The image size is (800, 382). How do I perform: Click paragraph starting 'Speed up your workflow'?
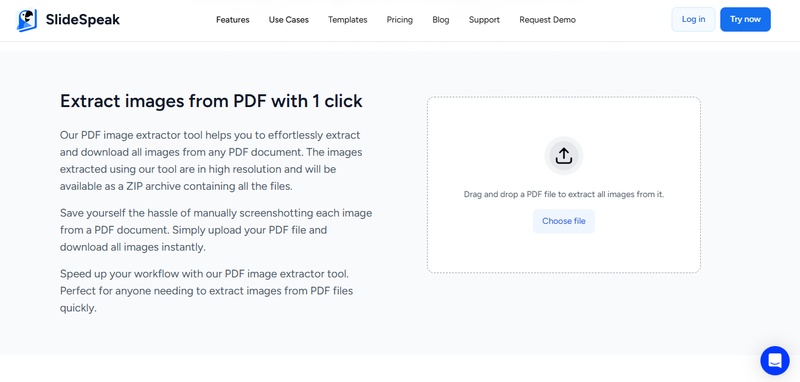tap(207, 291)
